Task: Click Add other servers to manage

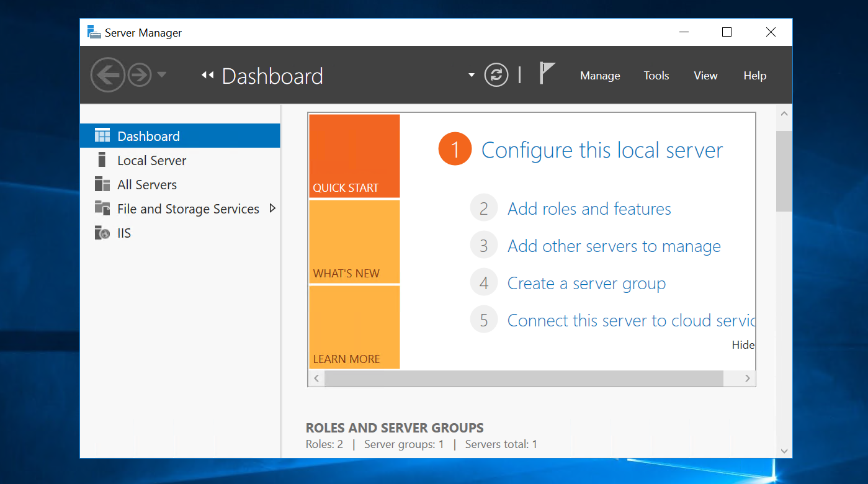Action: tap(614, 246)
